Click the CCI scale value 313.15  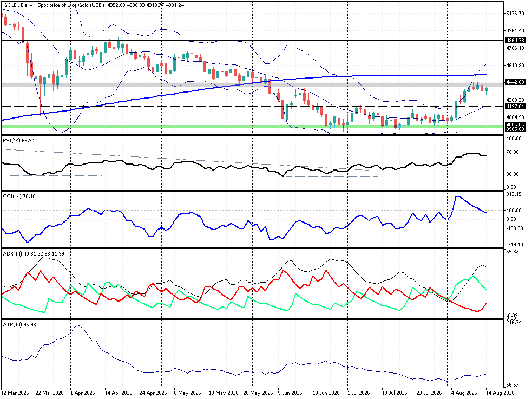pos(514,194)
